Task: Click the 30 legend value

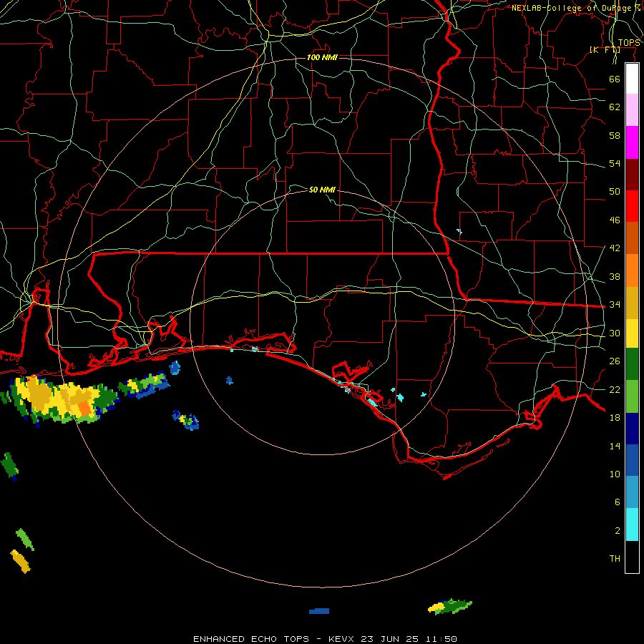Action: click(x=615, y=333)
